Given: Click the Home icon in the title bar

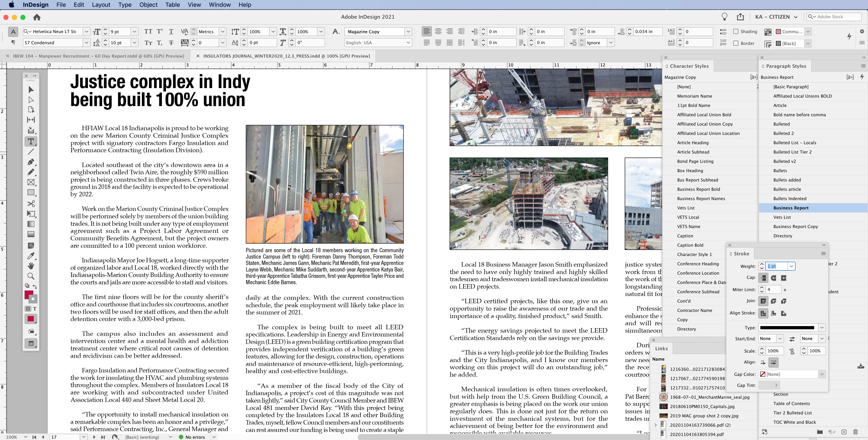Looking at the screenshot, I should pyautogui.click(x=37, y=17).
